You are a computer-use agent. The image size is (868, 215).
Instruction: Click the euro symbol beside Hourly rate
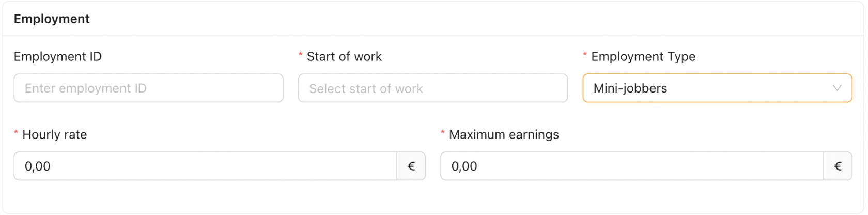point(411,166)
